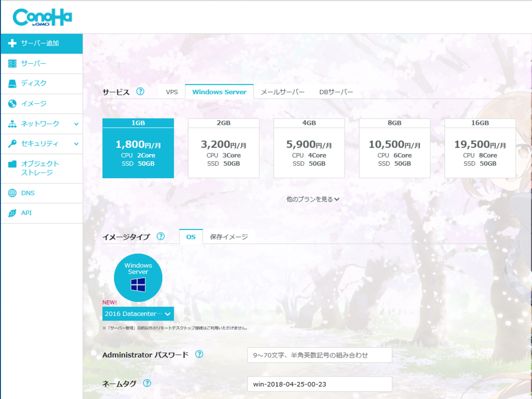This screenshot has height=399, width=532.
Task: Click the ネームタグ label
Action: point(119,384)
